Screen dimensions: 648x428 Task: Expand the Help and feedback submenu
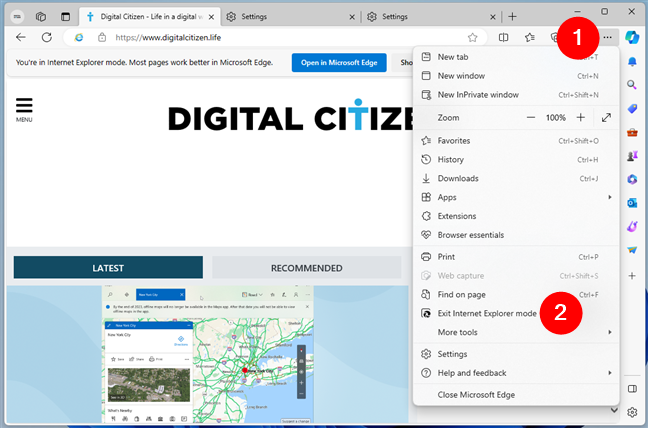tap(514, 373)
